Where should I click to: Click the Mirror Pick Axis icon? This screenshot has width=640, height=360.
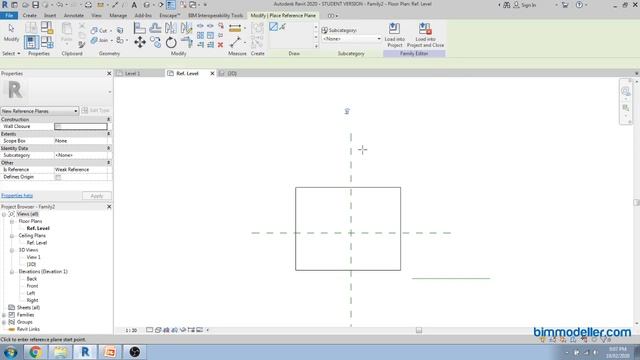171,28
